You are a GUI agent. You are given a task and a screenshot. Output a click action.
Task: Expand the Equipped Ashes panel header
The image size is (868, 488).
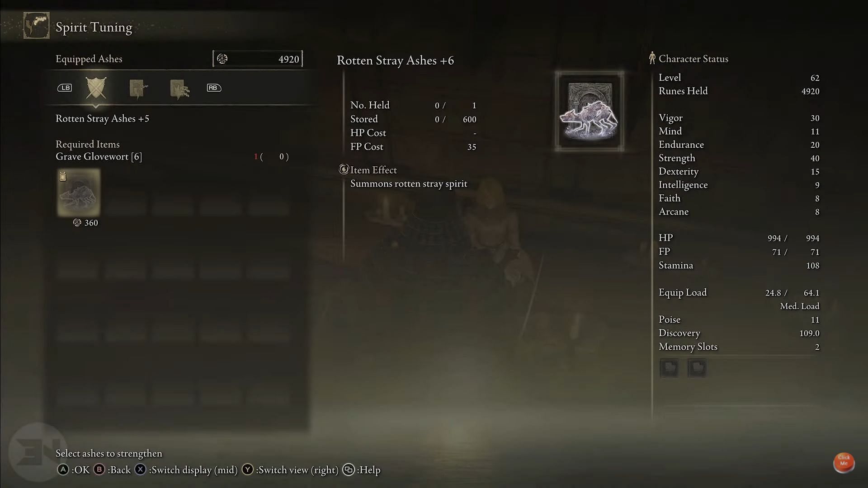90,58
